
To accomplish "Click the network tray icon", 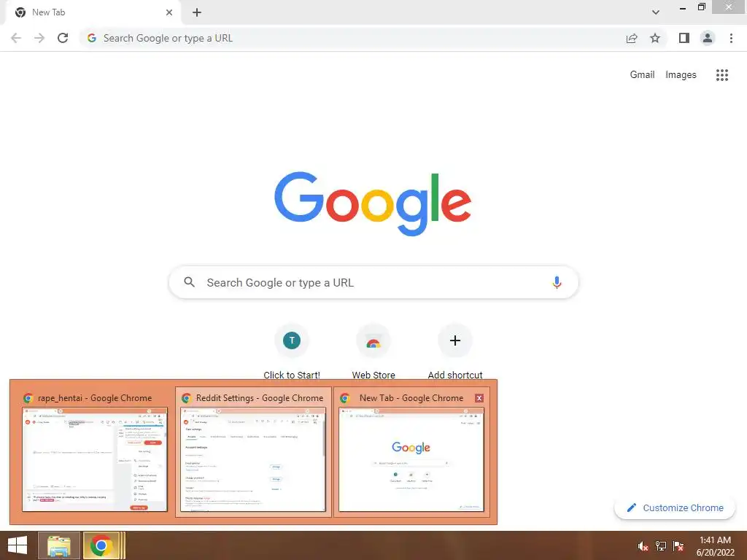I will [x=661, y=546].
